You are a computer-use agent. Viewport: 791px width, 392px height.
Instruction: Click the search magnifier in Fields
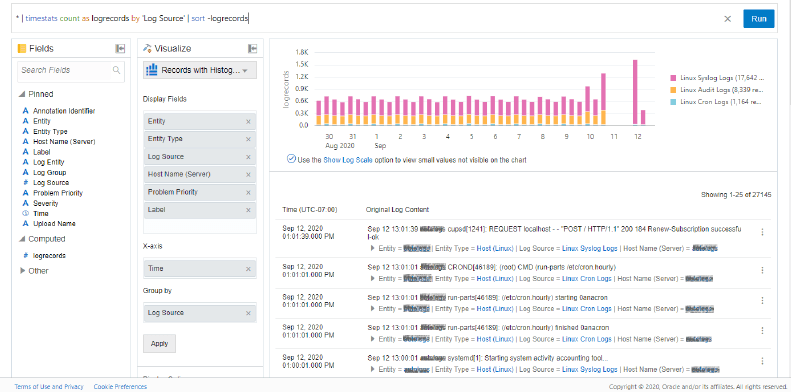click(x=117, y=70)
